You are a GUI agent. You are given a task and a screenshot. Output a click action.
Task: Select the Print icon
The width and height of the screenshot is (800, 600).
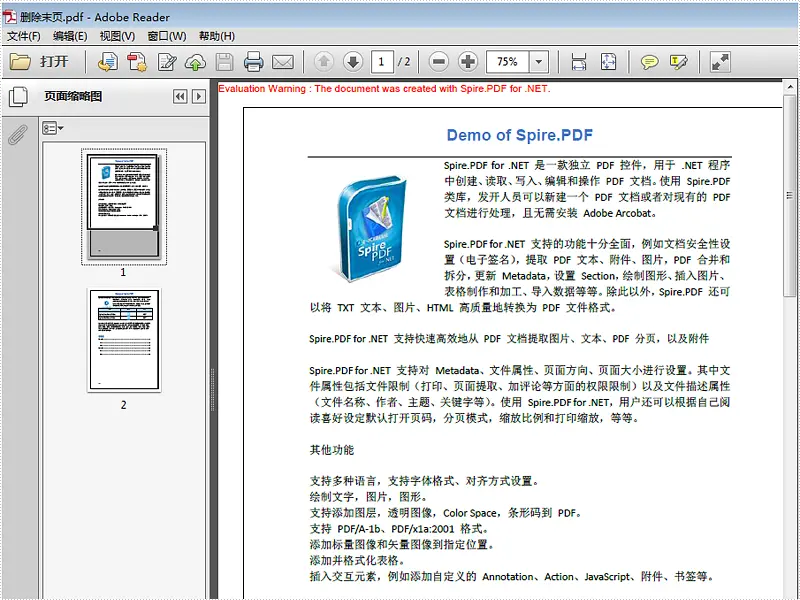pos(253,62)
